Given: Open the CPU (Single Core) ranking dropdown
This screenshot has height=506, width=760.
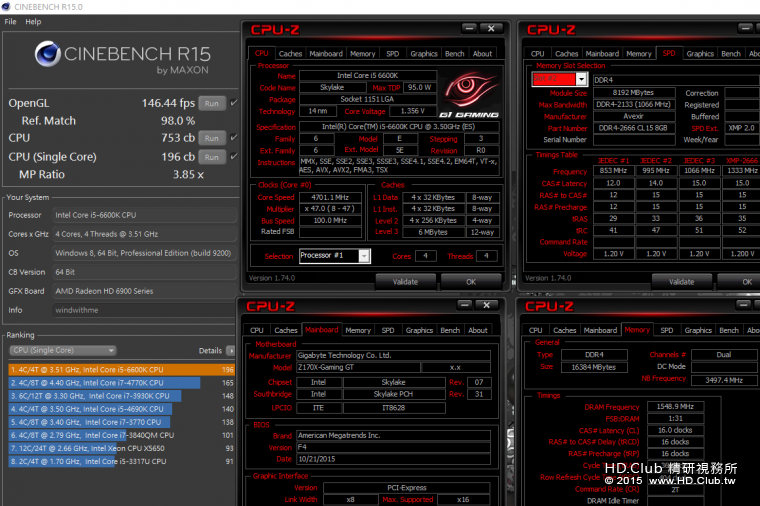Looking at the screenshot, I should (63, 350).
